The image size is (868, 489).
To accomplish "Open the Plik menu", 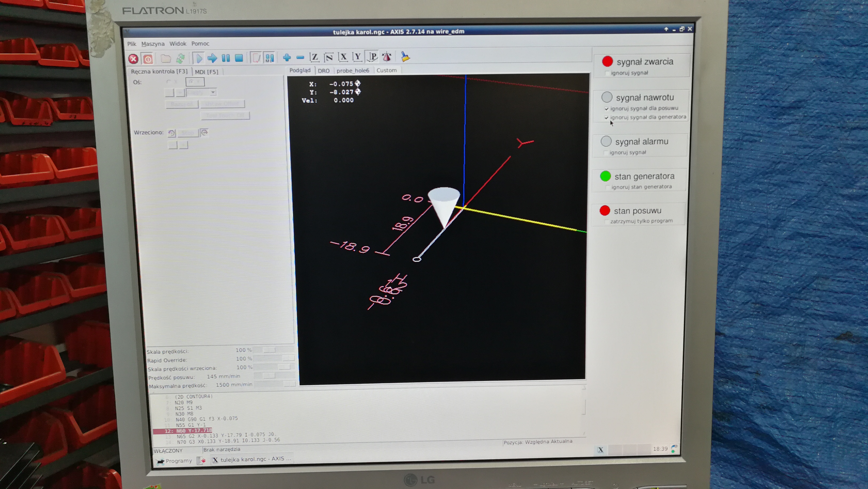I will pos(131,44).
